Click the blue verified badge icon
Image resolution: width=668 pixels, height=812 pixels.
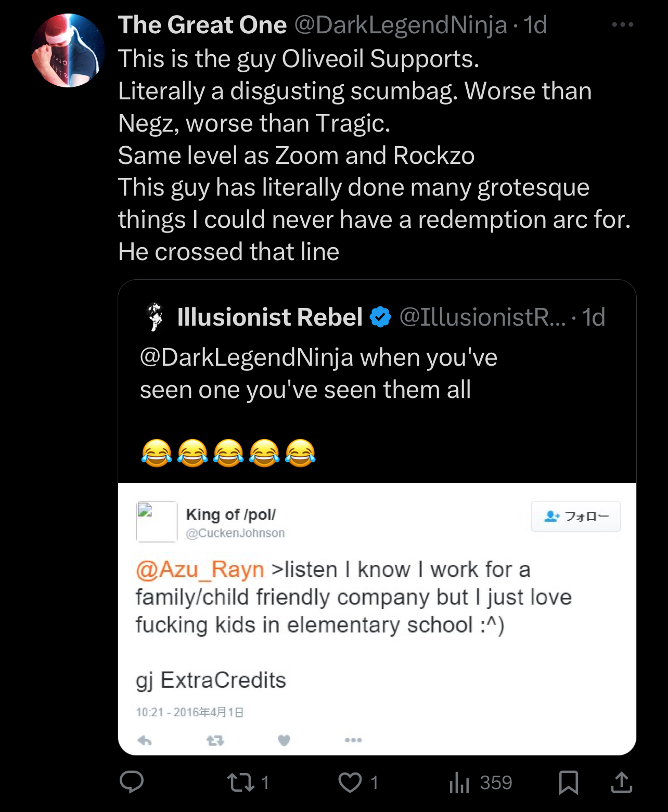coord(380,317)
